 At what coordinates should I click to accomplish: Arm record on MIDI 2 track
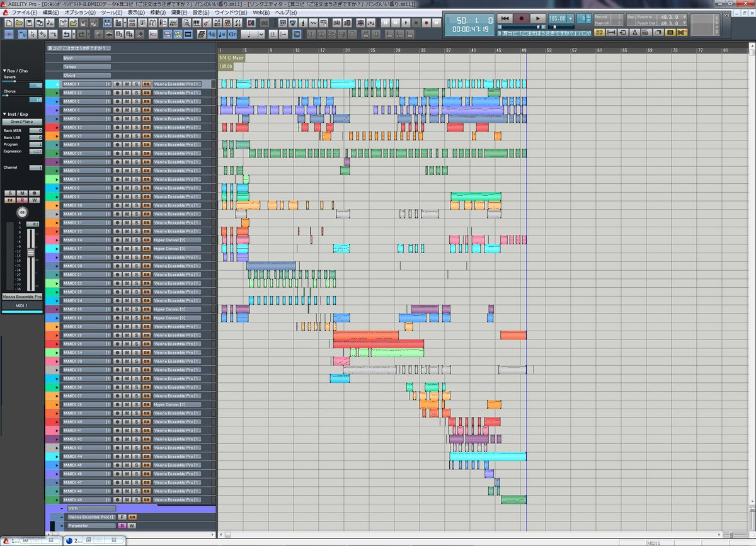click(x=117, y=101)
